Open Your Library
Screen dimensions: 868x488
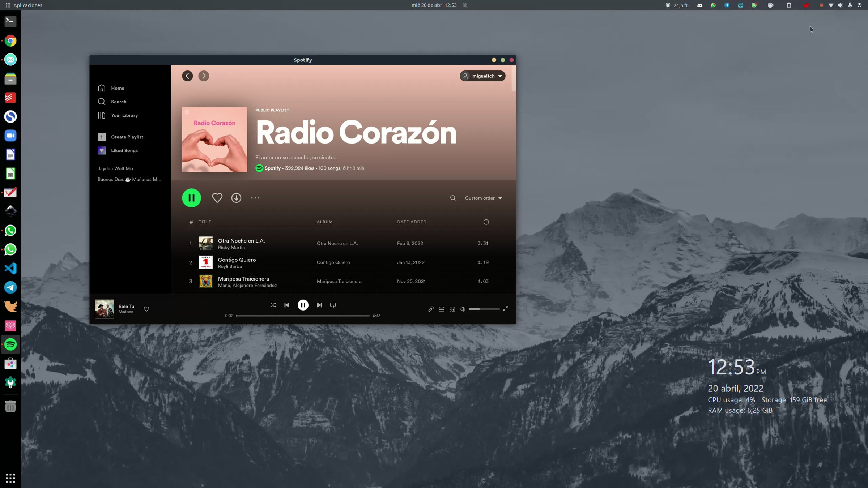coord(118,115)
